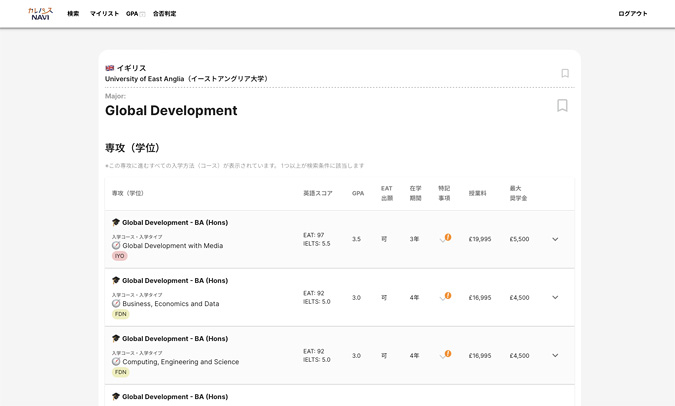Click 'EAT: 97' score in Media row
Viewport: 675px width, 406px height.
313,235
